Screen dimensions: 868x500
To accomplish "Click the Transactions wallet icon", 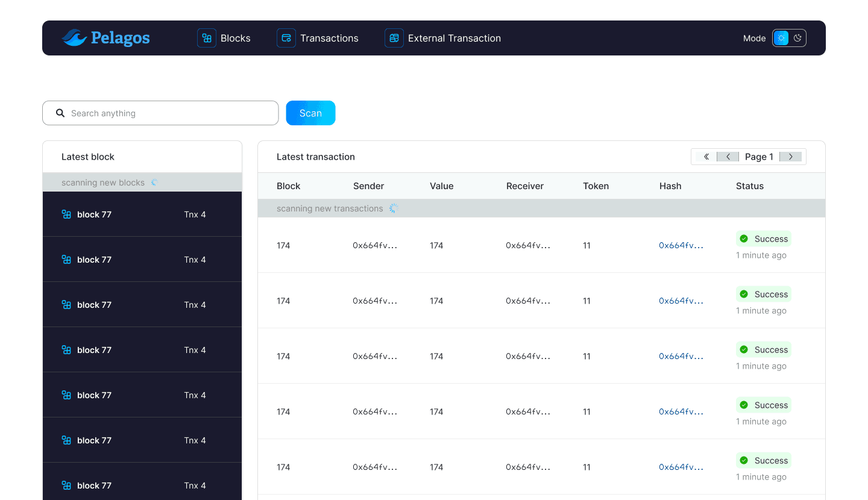I will pyautogui.click(x=286, y=38).
